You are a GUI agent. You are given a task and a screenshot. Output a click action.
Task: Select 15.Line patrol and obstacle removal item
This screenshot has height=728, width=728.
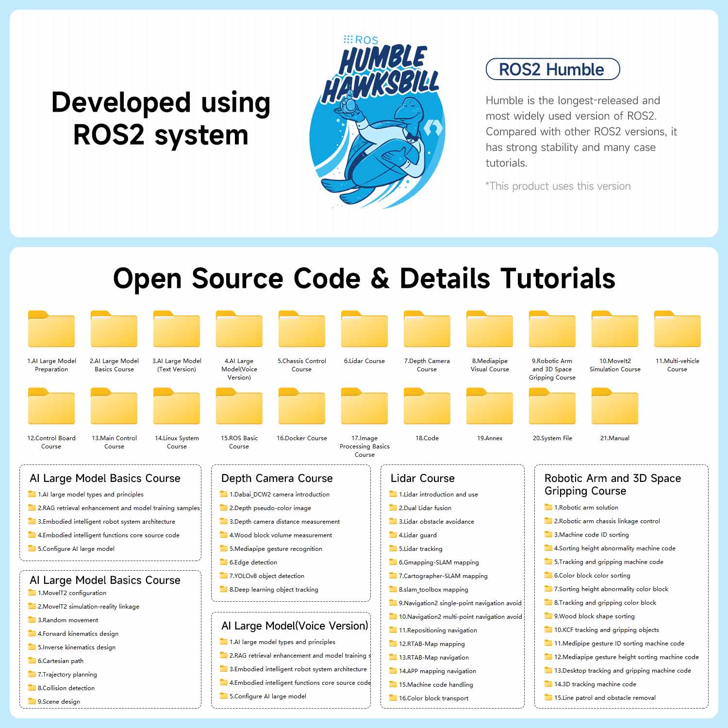(600, 697)
